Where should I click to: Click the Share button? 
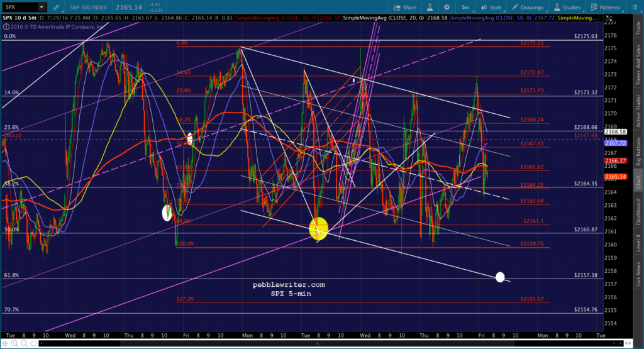405,8
